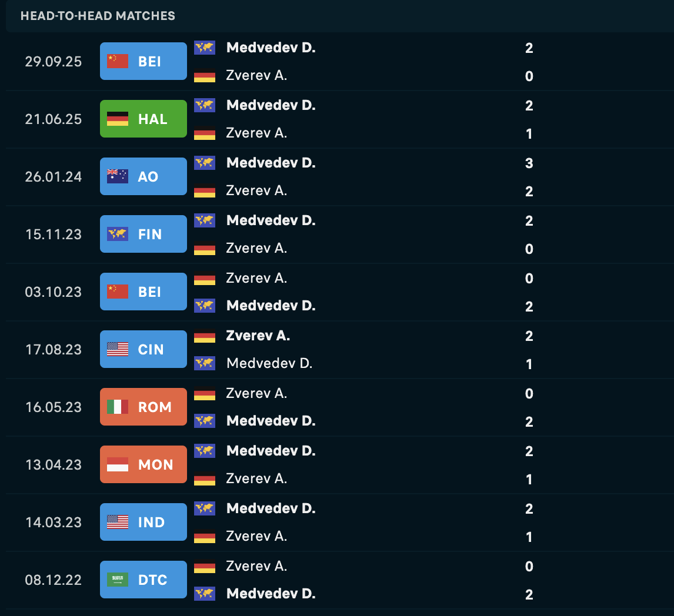
Task: Click USA flag in the IND badge
Action: tap(118, 521)
